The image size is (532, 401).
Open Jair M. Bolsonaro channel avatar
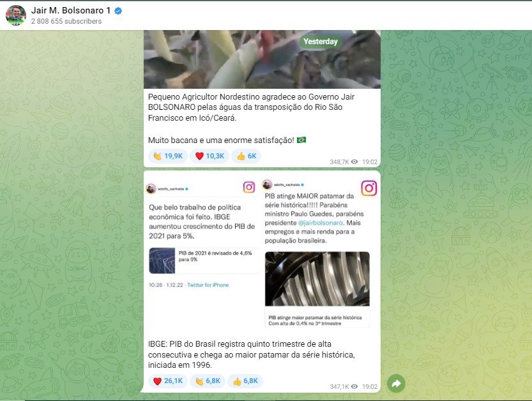coord(15,15)
